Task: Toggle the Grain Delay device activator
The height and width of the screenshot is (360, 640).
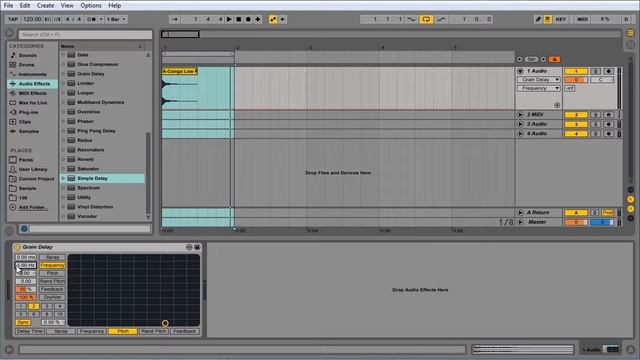Action: click(x=17, y=247)
